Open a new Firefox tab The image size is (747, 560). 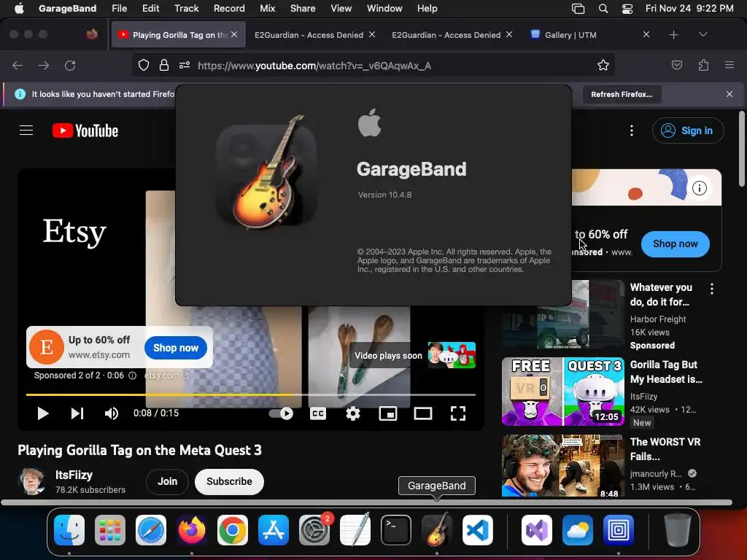tap(673, 35)
